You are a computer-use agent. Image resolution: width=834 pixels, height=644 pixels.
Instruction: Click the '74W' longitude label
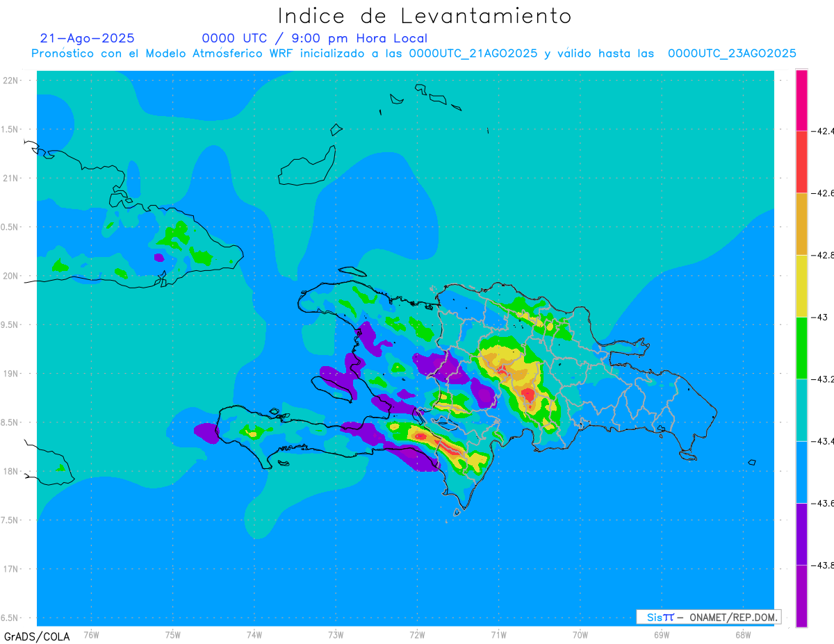pos(254,634)
